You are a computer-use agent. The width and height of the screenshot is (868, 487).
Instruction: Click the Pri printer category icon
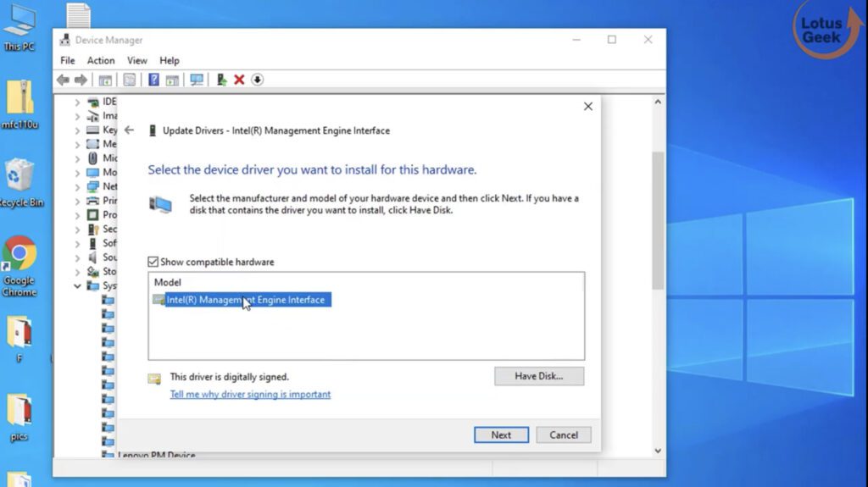point(93,201)
